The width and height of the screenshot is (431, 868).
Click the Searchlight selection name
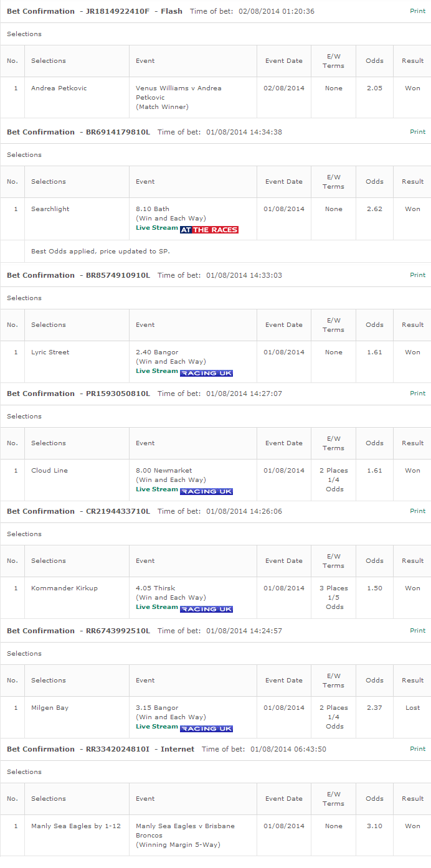[50, 209]
